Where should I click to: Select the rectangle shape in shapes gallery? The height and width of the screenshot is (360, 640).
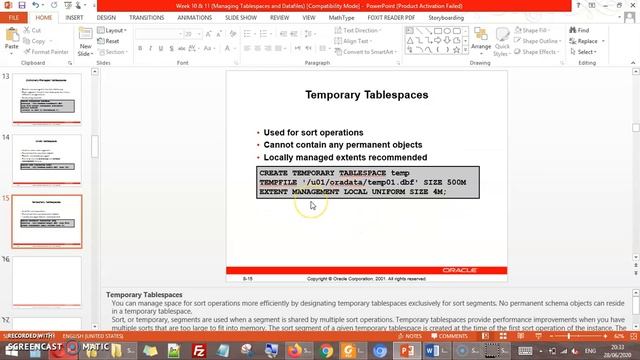438,31
